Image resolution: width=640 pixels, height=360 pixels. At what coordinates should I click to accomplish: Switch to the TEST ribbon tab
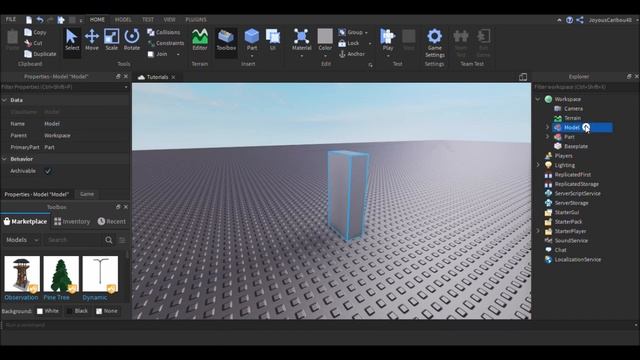148,20
